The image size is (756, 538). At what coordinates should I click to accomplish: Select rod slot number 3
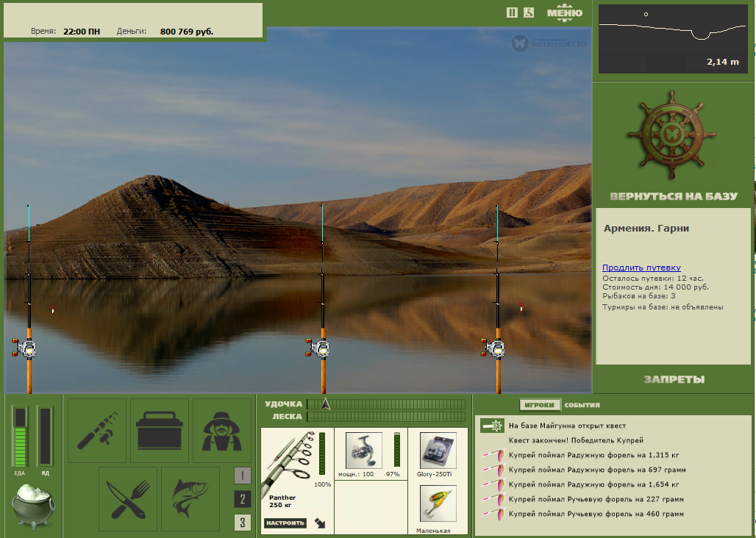243,523
